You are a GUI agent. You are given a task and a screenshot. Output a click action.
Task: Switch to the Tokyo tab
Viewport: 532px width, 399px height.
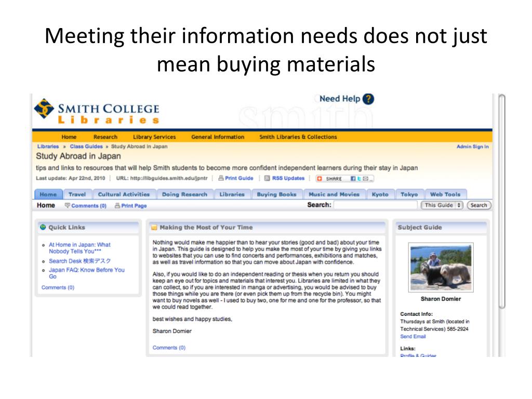point(409,194)
